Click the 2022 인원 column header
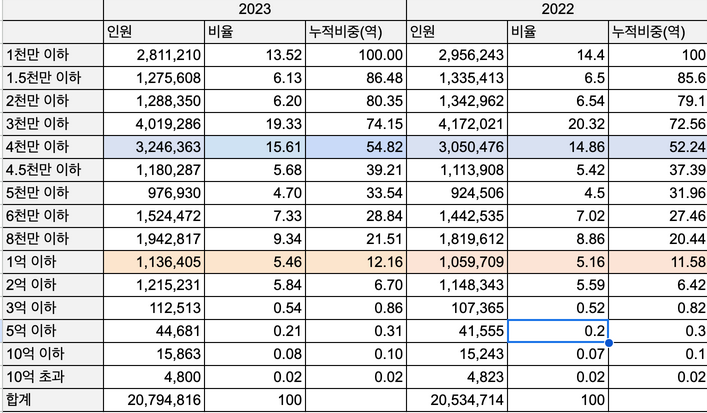This screenshot has height=413, width=707. click(x=457, y=32)
